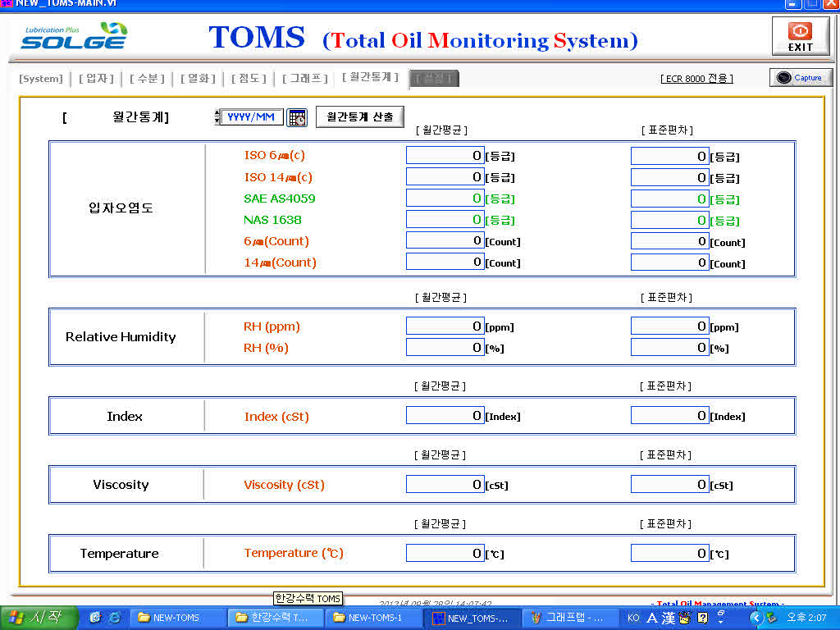Click the EXIT button icon
840x630 pixels.
point(801,36)
